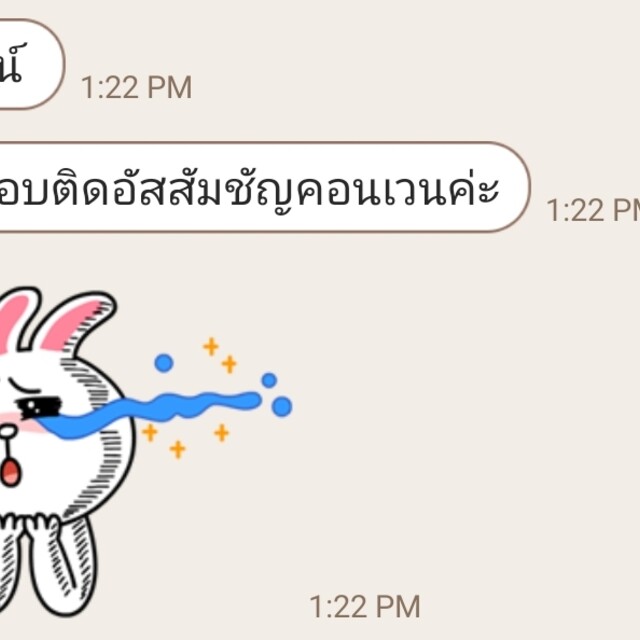Tap the cut-off 1:22 timestamp at right edge
This screenshot has width=640, height=640.
(593, 211)
